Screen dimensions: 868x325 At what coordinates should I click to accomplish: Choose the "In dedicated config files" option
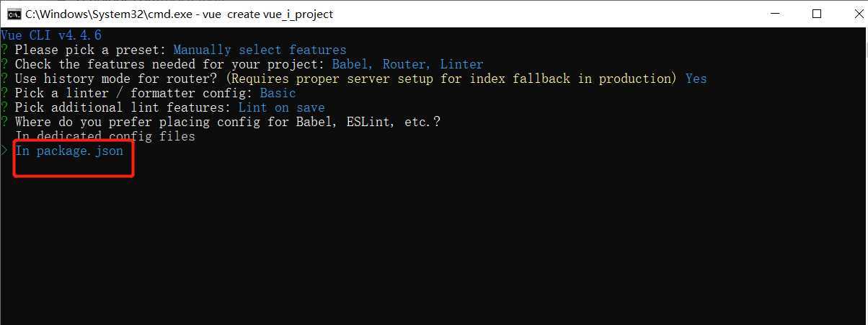[x=105, y=136]
